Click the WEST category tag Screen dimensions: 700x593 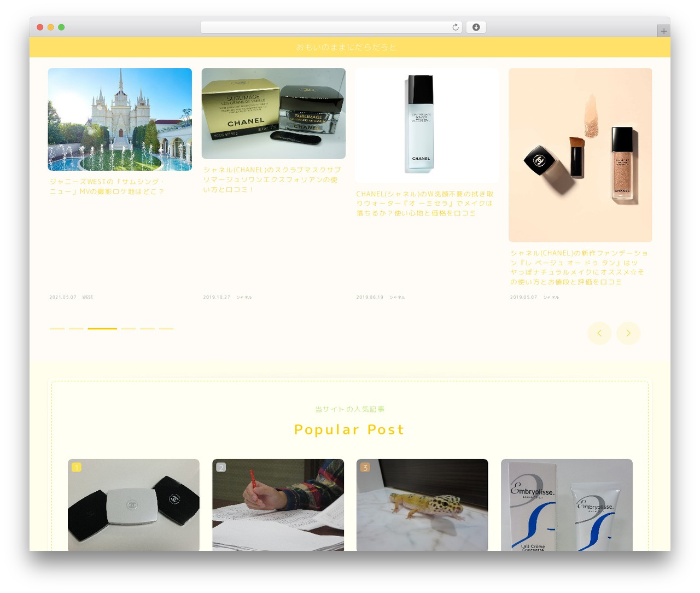coord(87,297)
